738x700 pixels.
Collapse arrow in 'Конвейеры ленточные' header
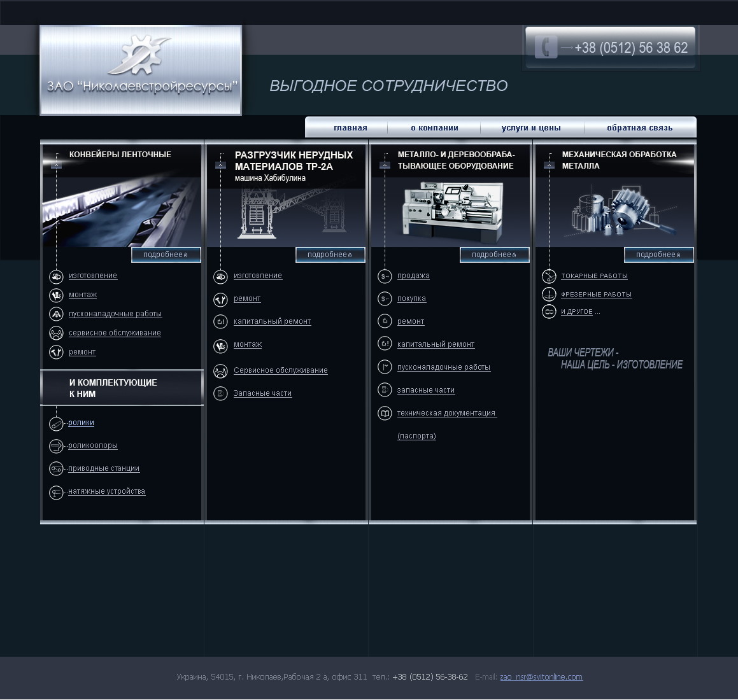point(56,165)
